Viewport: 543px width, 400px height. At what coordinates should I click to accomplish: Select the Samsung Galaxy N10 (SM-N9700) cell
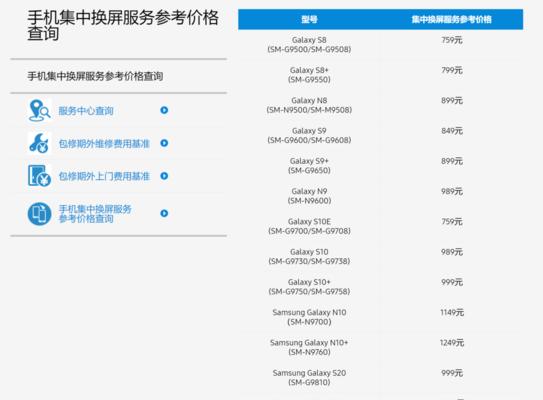309,317
